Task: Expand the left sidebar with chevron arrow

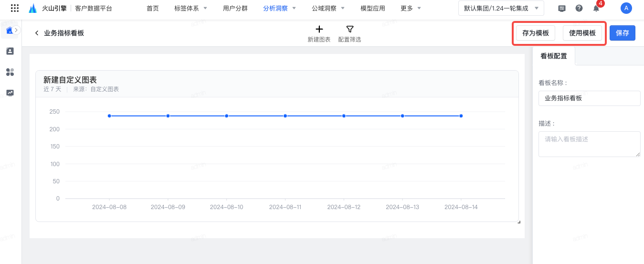Action: [x=16, y=30]
